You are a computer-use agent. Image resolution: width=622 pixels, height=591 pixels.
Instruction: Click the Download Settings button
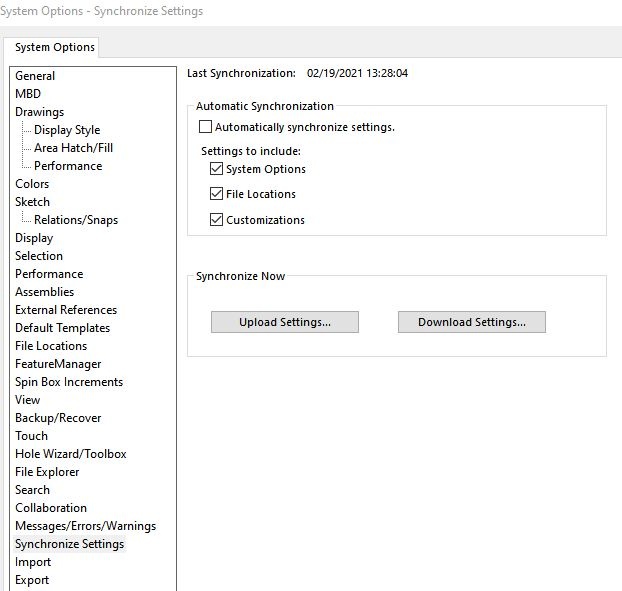click(472, 322)
